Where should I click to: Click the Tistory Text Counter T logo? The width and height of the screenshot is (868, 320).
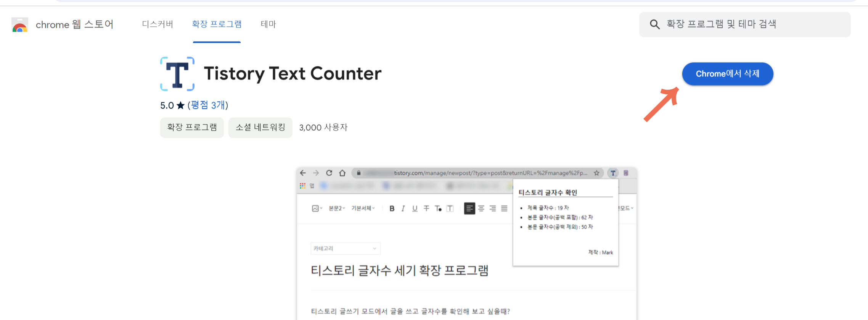(x=177, y=74)
